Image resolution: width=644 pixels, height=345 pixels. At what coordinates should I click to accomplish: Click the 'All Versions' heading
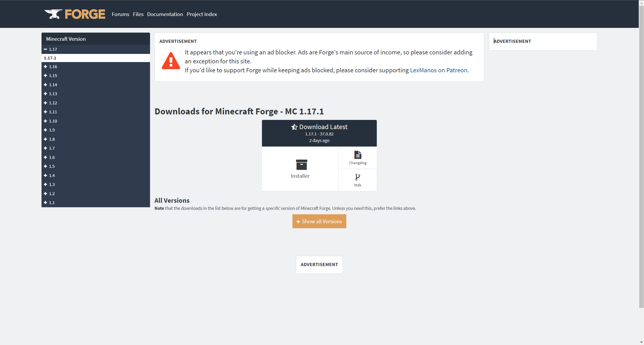tap(172, 200)
